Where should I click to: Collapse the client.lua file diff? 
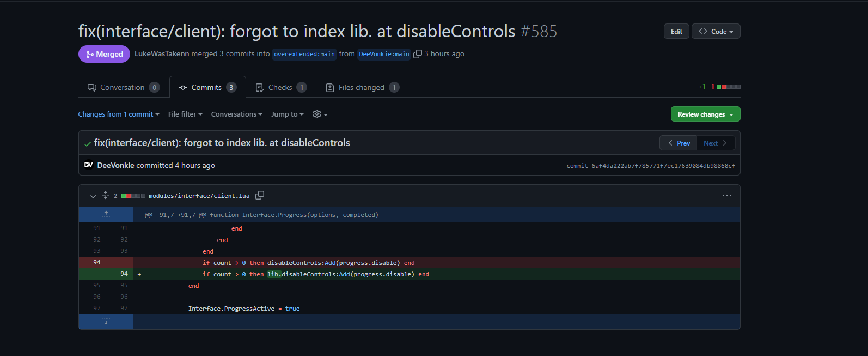[93, 196]
